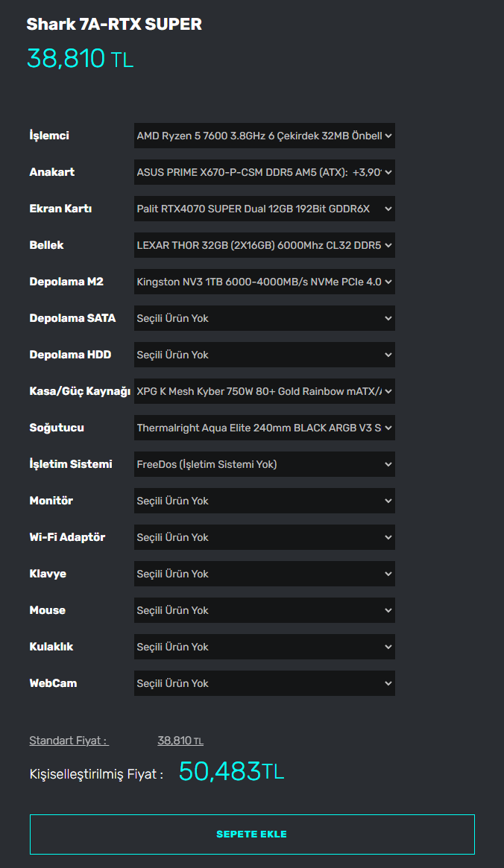Viewport: 504px width, 868px height.
Task: Open the Depolama SATA dropdown
Action: pyautogui.click(x=264, y=318)
